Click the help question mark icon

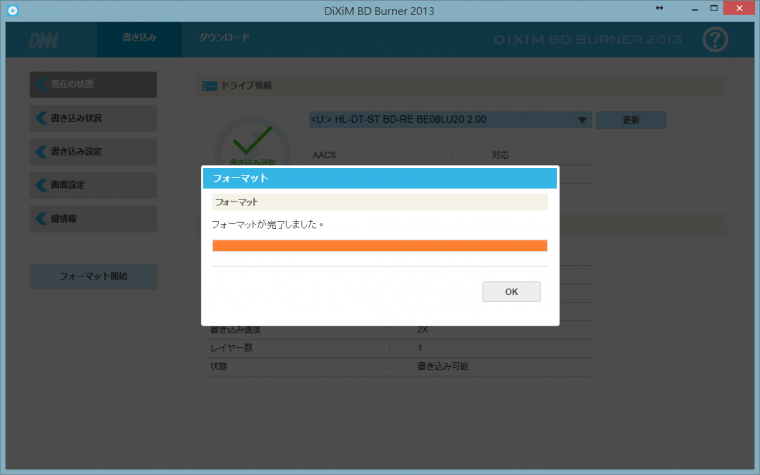715,40
